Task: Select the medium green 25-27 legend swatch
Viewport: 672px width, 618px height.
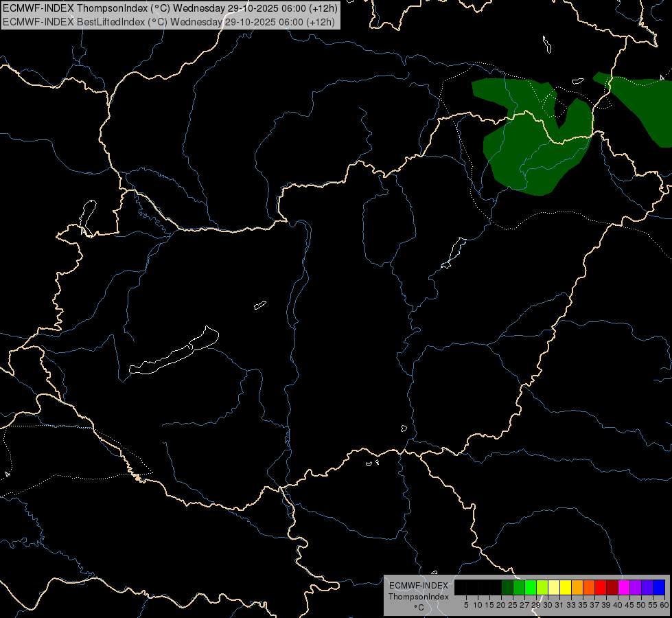Action: coord(518,588)
